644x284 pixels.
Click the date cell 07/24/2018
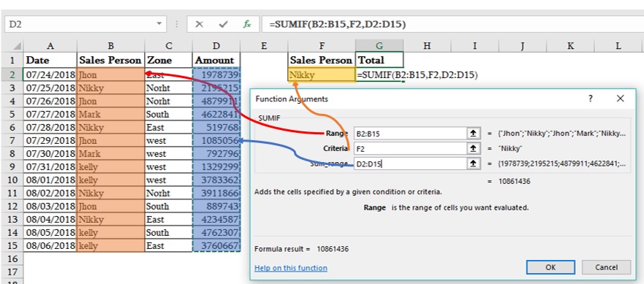click(x=50, y=75)
